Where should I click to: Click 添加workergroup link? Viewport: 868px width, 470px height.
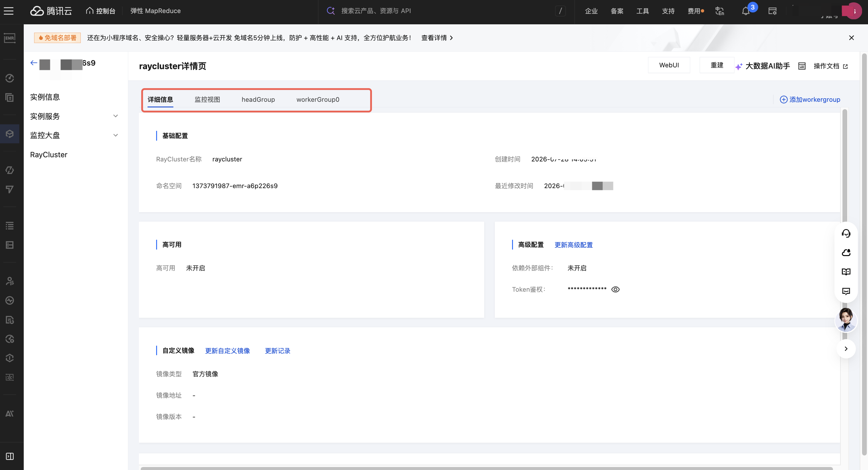(815, 99)
